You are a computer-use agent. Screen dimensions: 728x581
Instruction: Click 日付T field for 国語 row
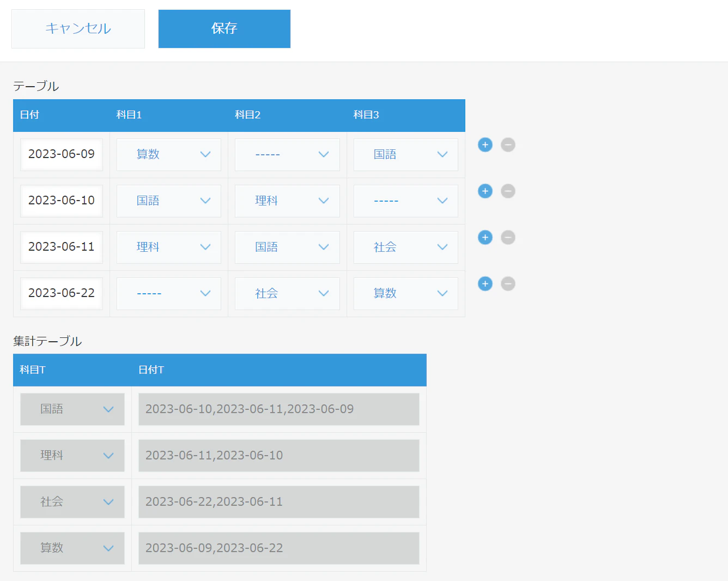coord(279,409)
